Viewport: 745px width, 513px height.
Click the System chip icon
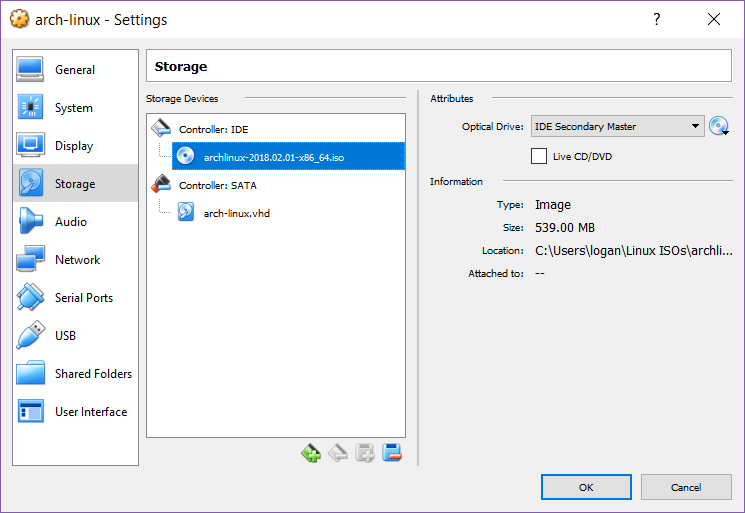coord(30,106)
